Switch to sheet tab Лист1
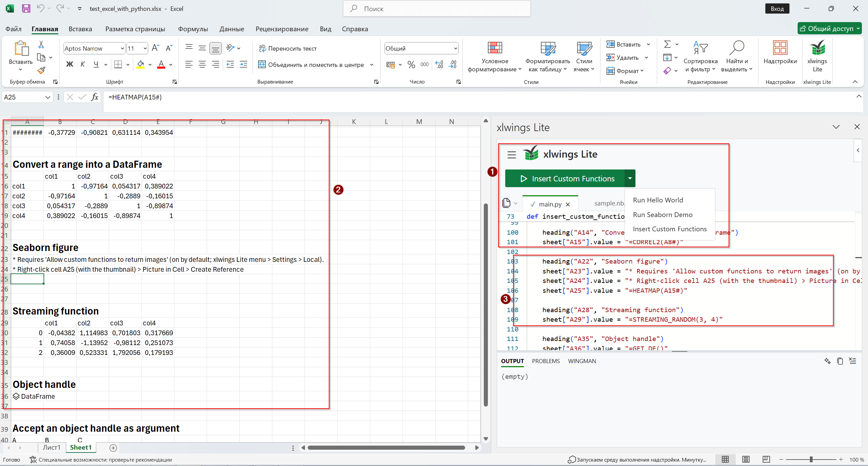Screen dimensions: 868x466 52,447
